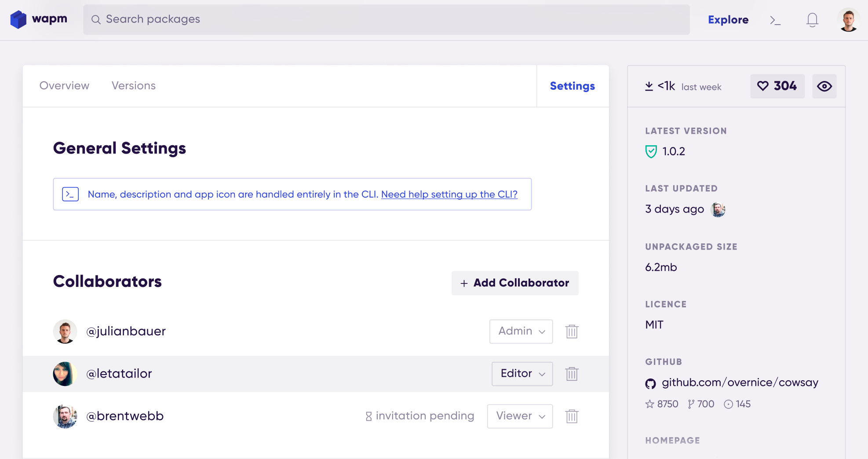Toggle like with the 304 heart button
Viewport: 868px width, 459px height.
[x=777, y=86]
